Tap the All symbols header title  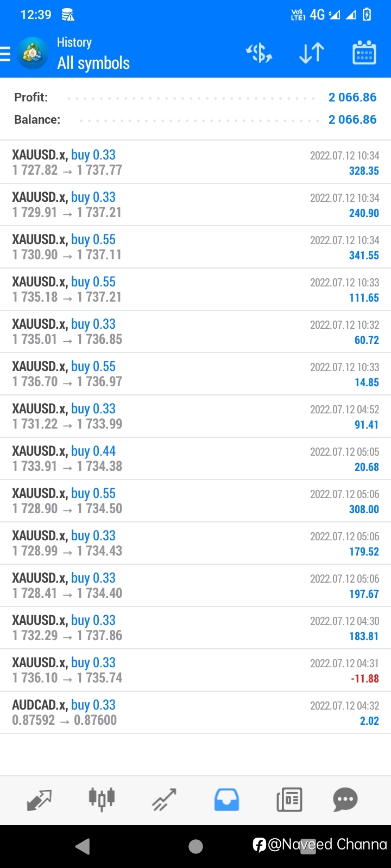93,63
